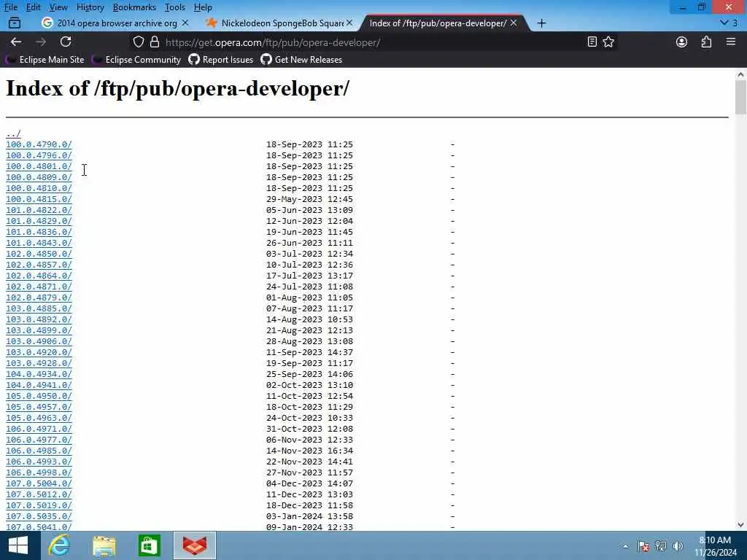Open folder 100.0.4815.0/
This screenshot has width=747, height=560.
click(39, 199)
